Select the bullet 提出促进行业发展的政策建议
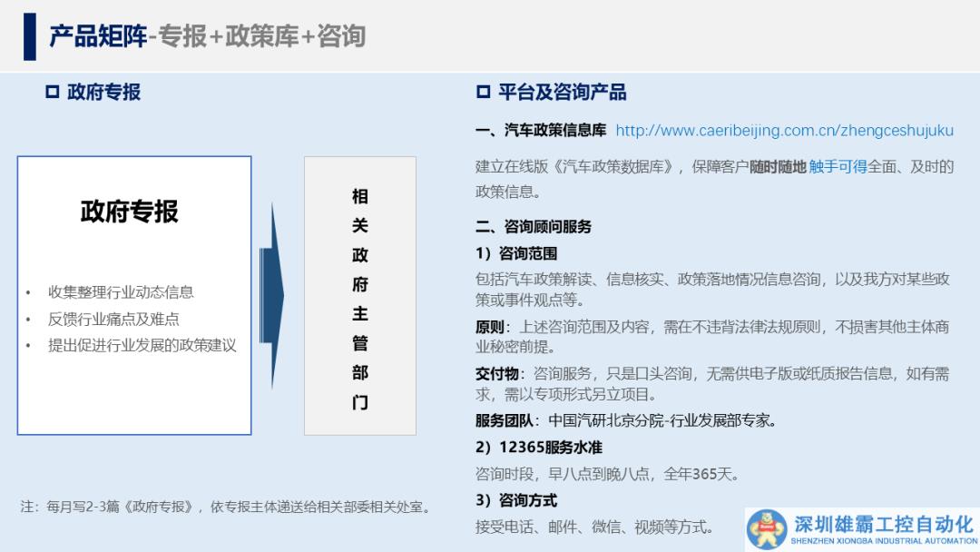 tap(142, 345)
